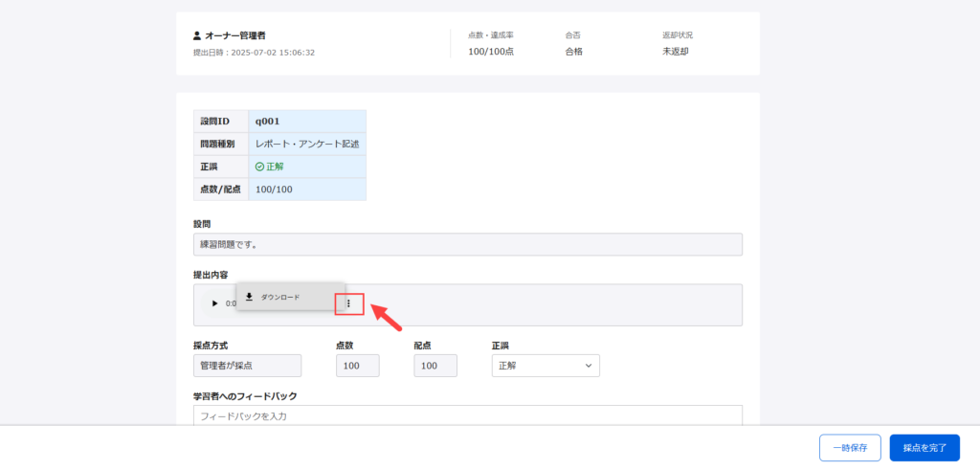Click the 合格 pass status text
Viewport: 980px width, 470px height.
coord(574,52)
